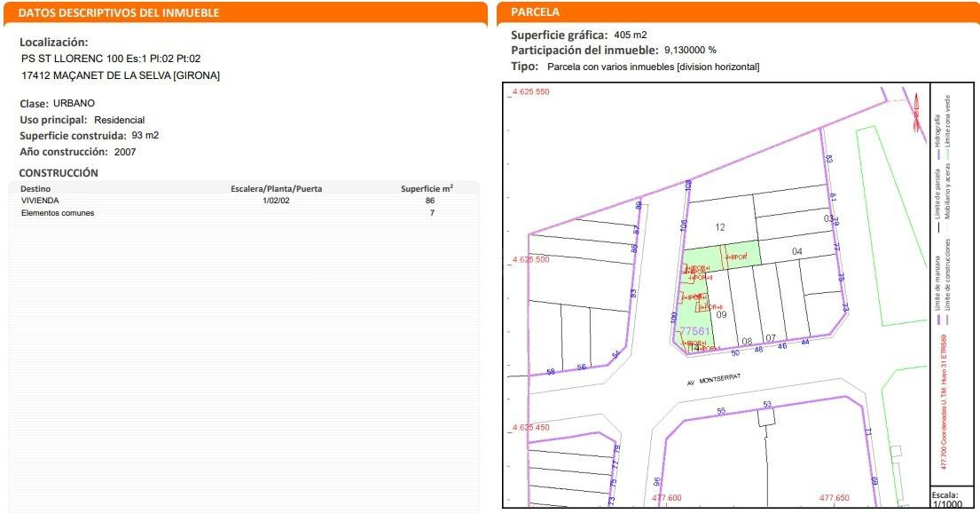Click parcel 04 on the map
The image size is (980, 514).
click(797, 251)
